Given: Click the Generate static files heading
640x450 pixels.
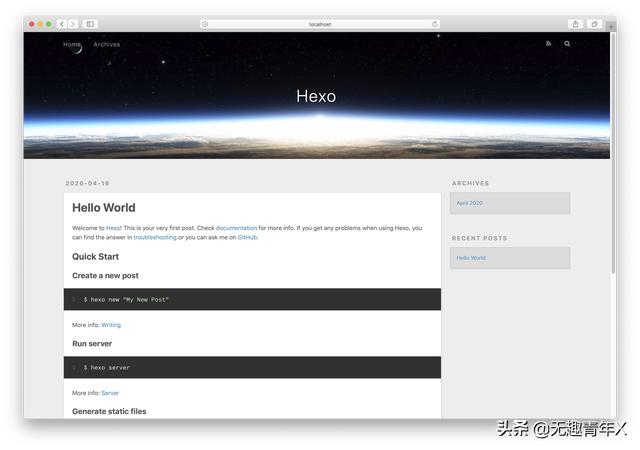Looking at the screenshot, I should tap(109, 411).
